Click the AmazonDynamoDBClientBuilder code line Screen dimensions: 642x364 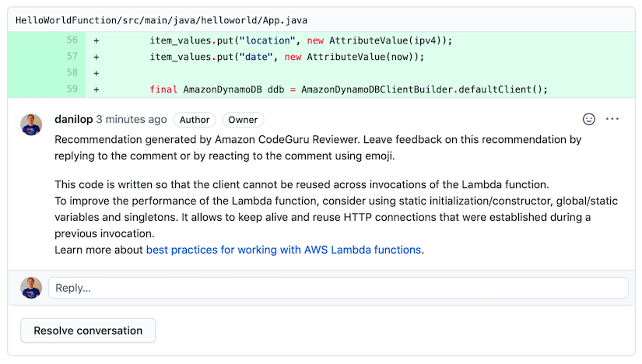(x=349, y=89)
